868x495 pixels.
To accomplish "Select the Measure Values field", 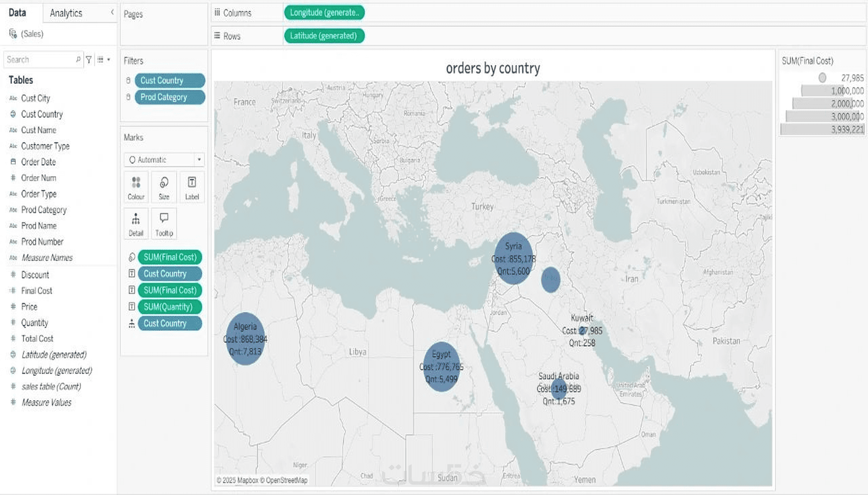I will pyautogui.click(x=46, y=402).
